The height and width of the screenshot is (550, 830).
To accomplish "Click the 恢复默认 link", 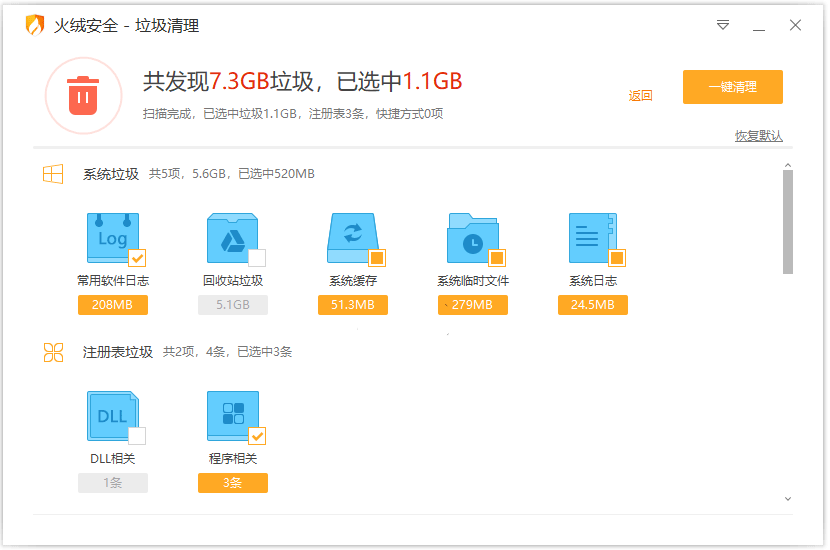I will coord(759,136).
